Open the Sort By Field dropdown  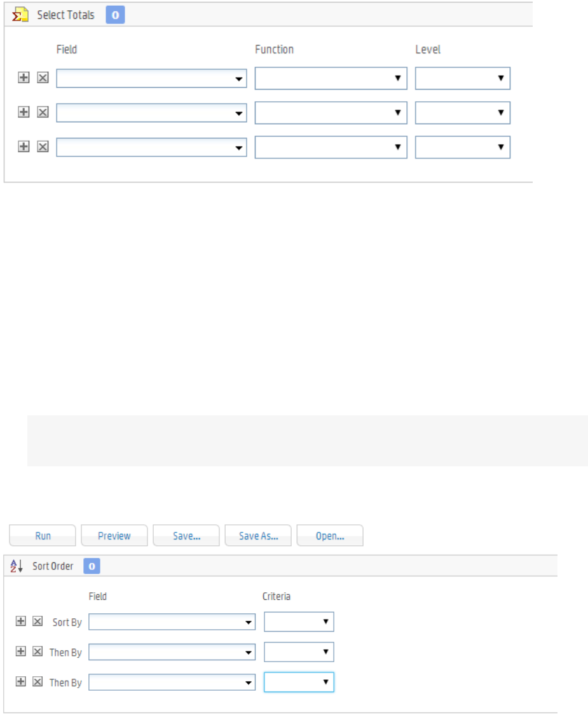[x=172, y=622]
